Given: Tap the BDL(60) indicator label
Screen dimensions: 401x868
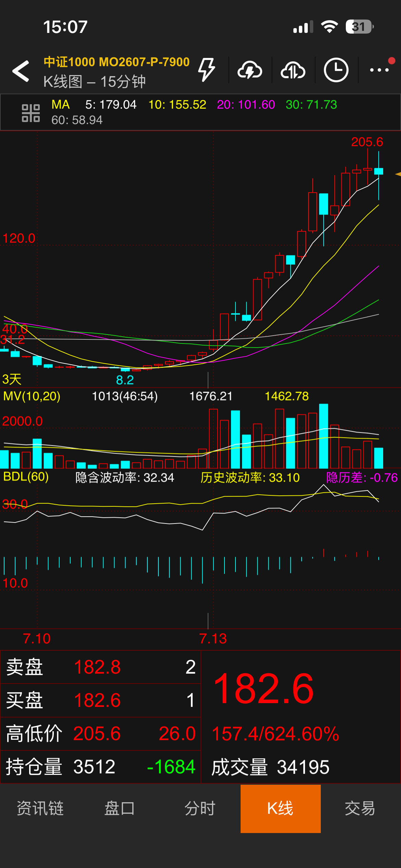Looking at the screenshot, I should [x=26, y=477].
